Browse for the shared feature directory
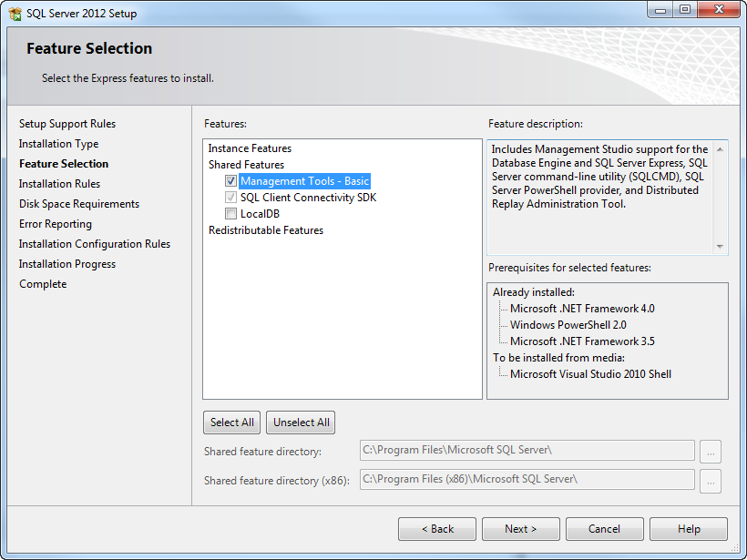The height and width of the screenshot is (560, 747). (711, 452)
